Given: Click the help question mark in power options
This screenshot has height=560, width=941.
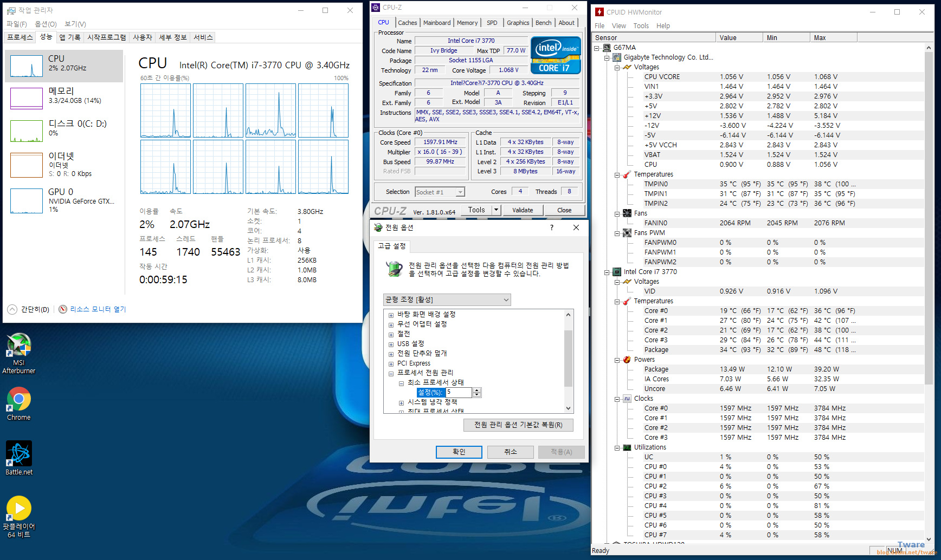Looking at the screenshot, I should pos(552,227).
